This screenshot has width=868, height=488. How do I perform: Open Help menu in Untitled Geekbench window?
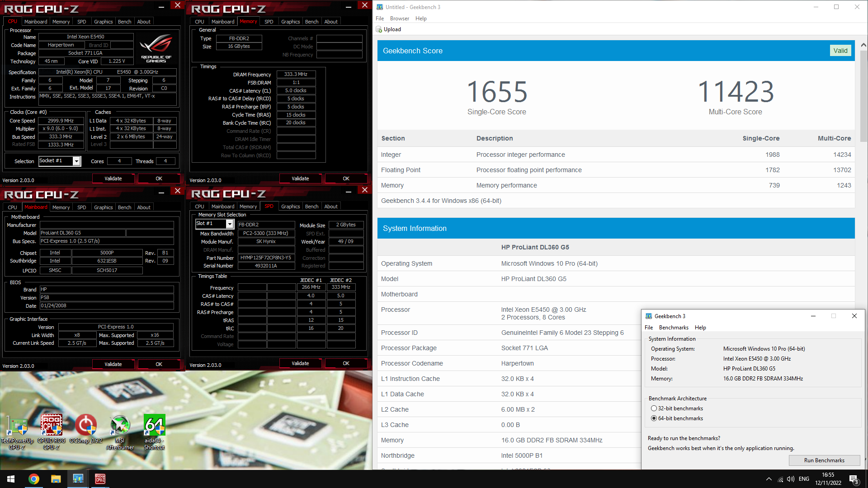coord(421,19)
